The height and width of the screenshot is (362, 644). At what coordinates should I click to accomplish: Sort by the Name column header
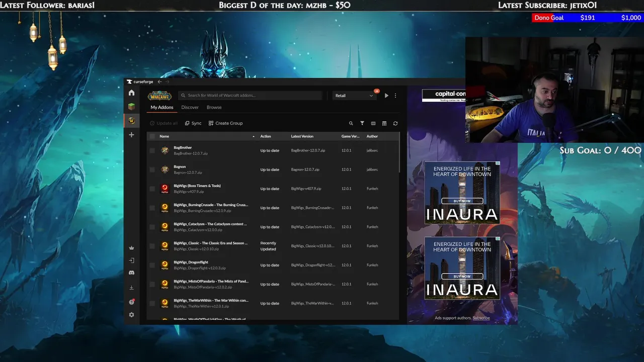164,136
